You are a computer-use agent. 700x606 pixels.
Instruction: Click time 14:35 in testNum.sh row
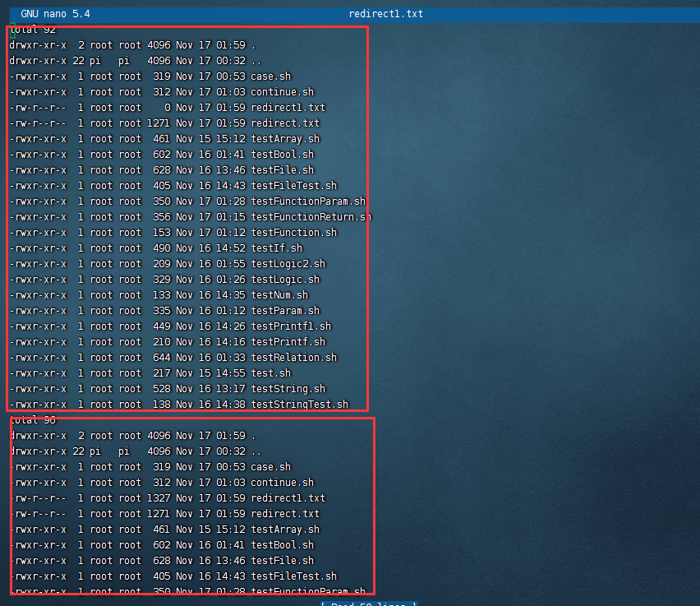coord(231,295)
